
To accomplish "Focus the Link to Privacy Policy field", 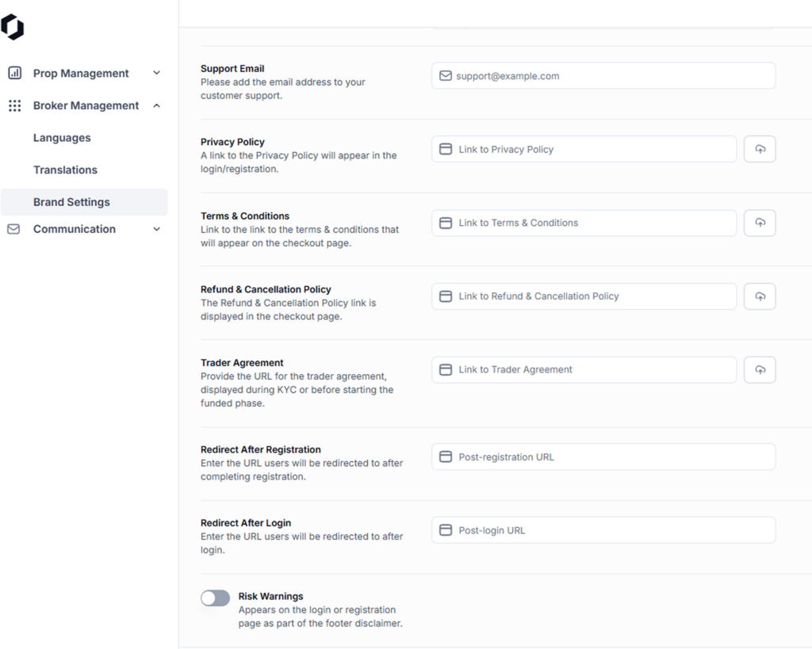I will coord(587,149).
